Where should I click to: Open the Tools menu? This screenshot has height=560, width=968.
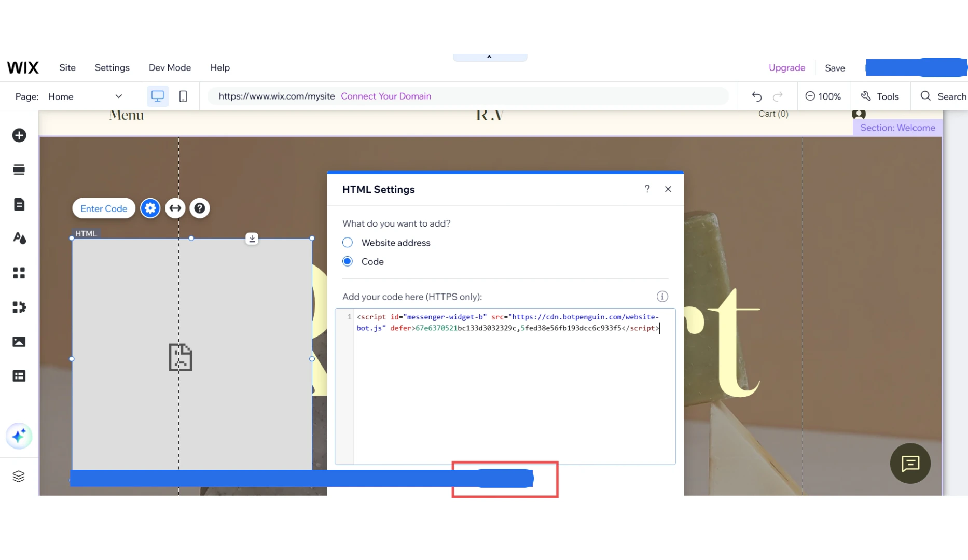point(880,96)
